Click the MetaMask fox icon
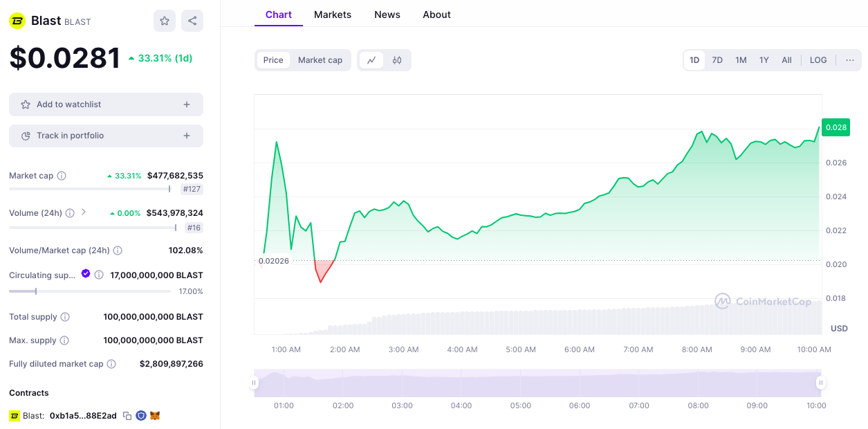Viewport: 868px width, 429px height. pos(155,416)
